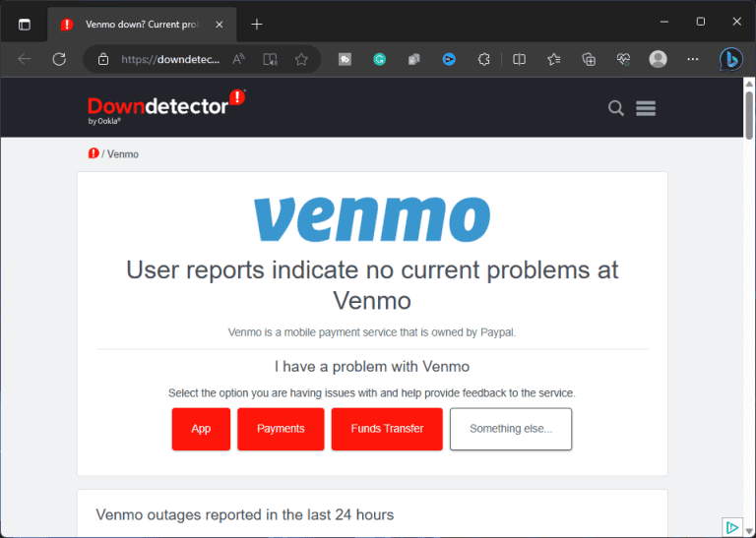Viewport: 756px width, 538px height.
Task: Add page to favorites star
Action: (301, 59)
